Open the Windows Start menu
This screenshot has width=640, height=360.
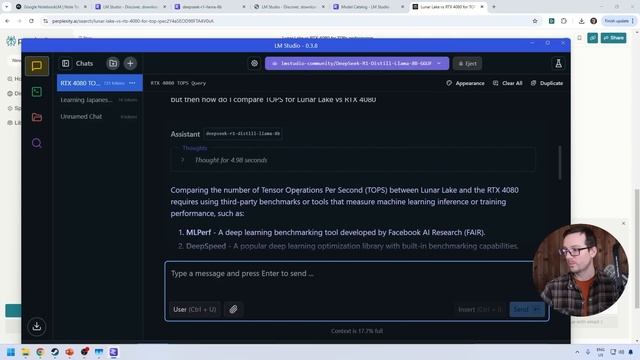point(11,352)
